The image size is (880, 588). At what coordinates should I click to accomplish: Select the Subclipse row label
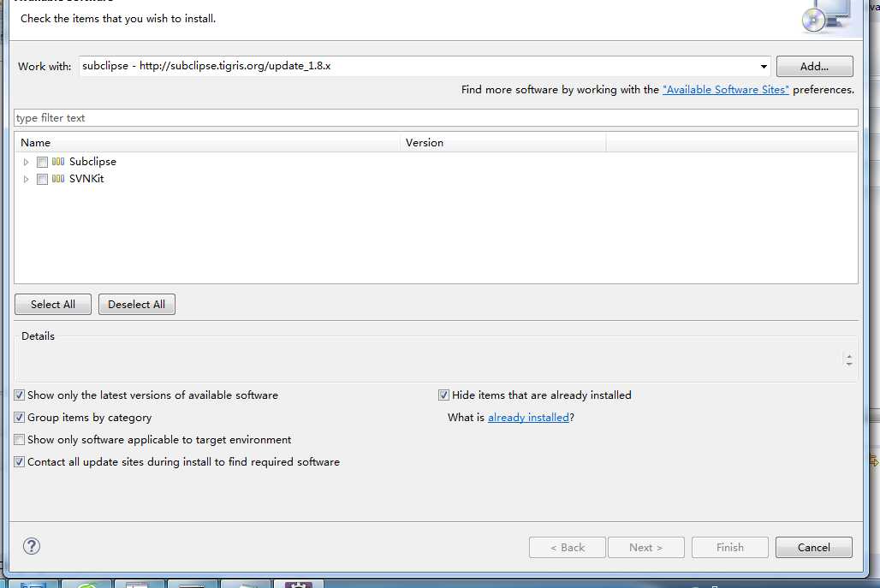point(92,162)
